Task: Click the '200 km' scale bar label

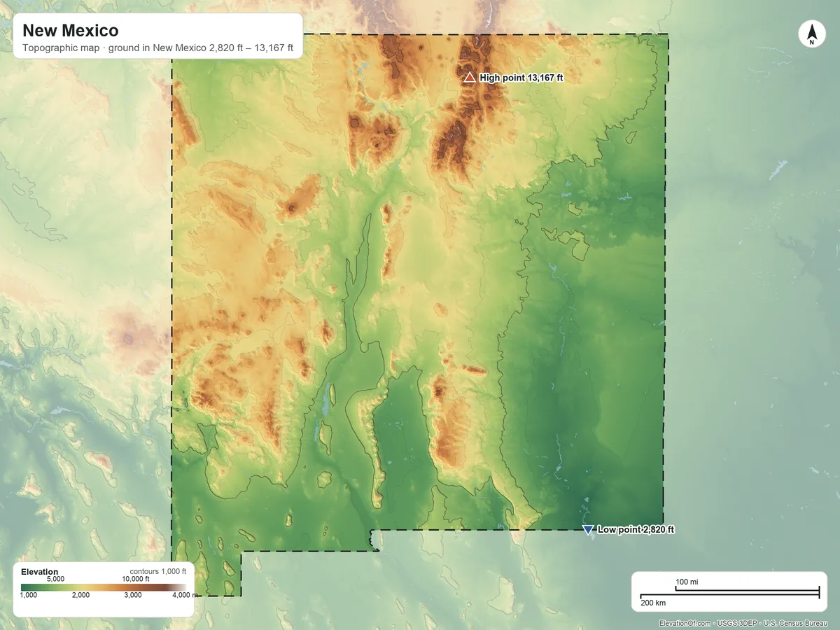Action: (653, 603)
